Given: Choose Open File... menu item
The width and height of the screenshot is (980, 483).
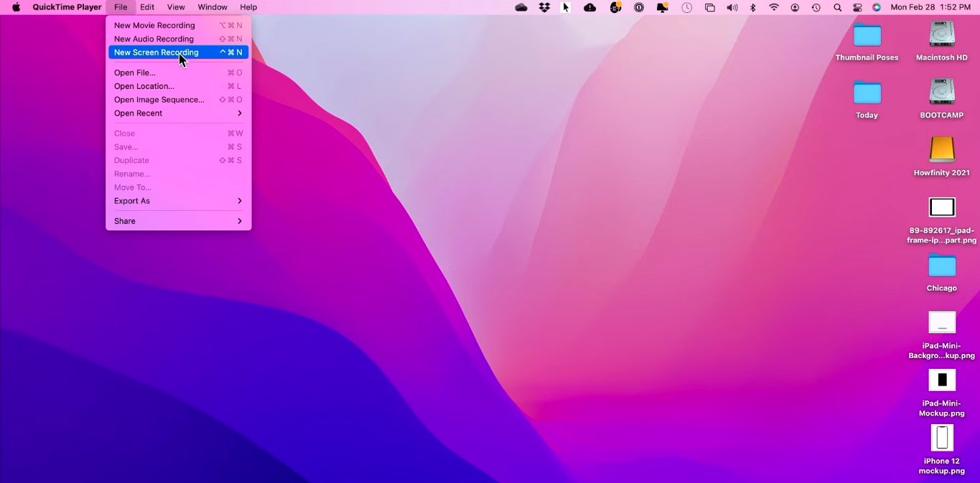Looking at the screenshot, I should (178, 72).
